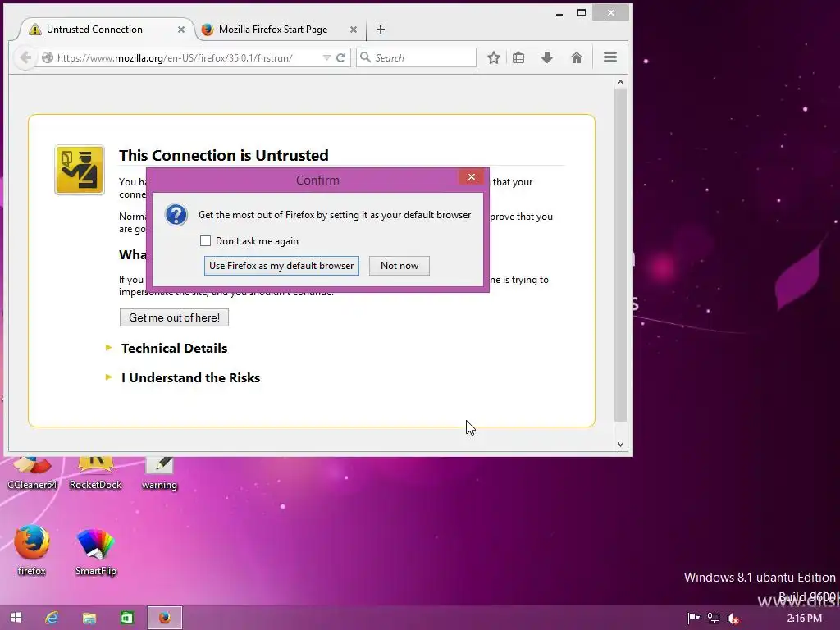Check Don't ask me again
840x630 pixels.
tap(205, 240)
